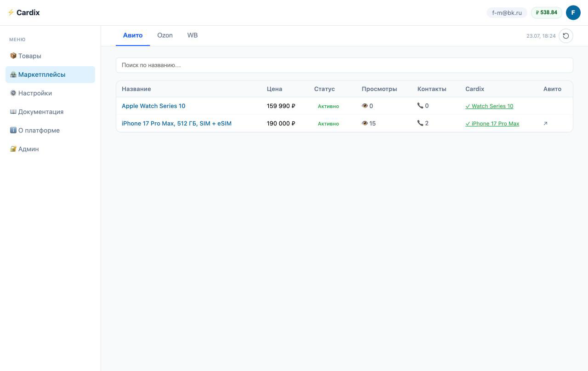Click the Контакты column header
This screenshot has height=371, width=588.
[432, 89]
